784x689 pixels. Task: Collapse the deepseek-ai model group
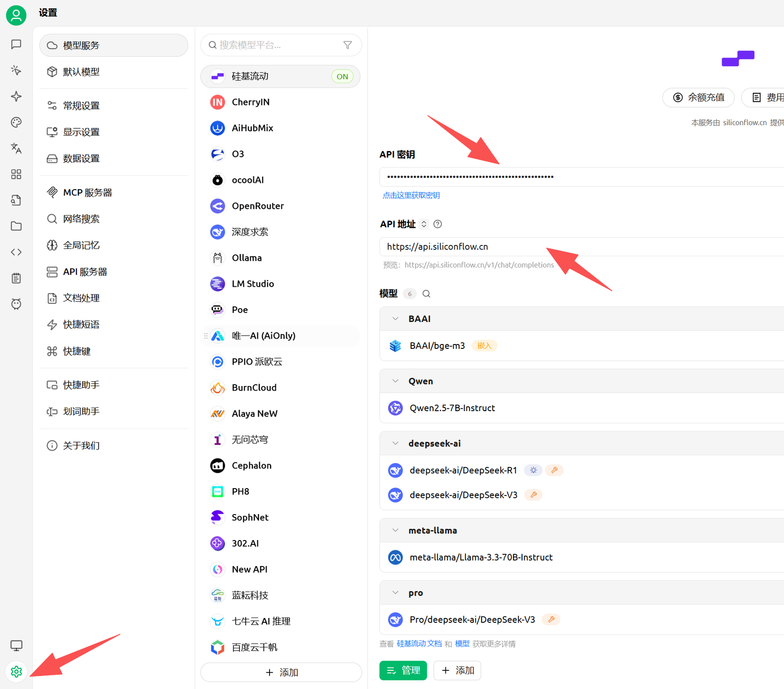pos(395,443)
